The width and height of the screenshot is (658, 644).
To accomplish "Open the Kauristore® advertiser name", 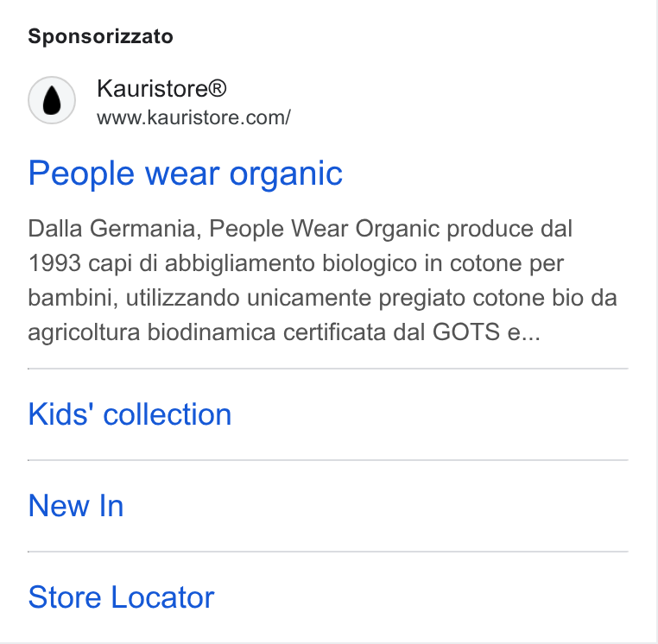I will (161, 89).
